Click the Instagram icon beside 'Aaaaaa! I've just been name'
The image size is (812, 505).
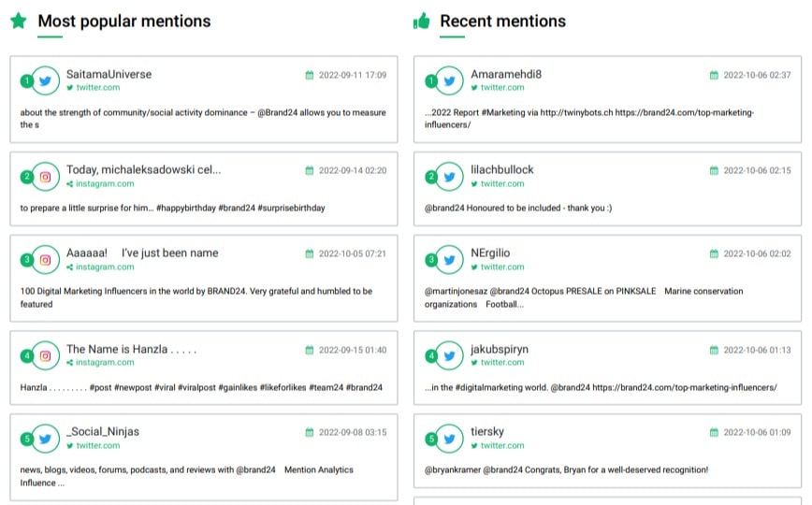click(45, 259)
